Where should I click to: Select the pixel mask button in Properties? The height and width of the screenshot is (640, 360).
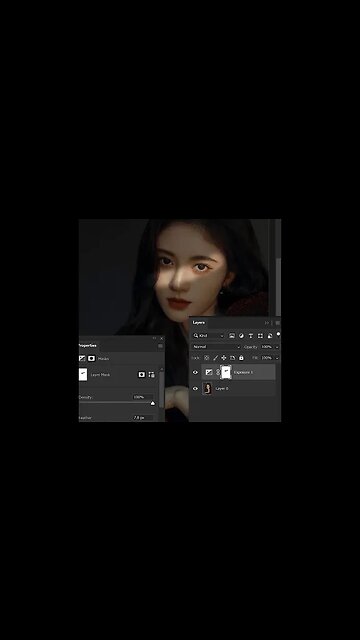142,374
